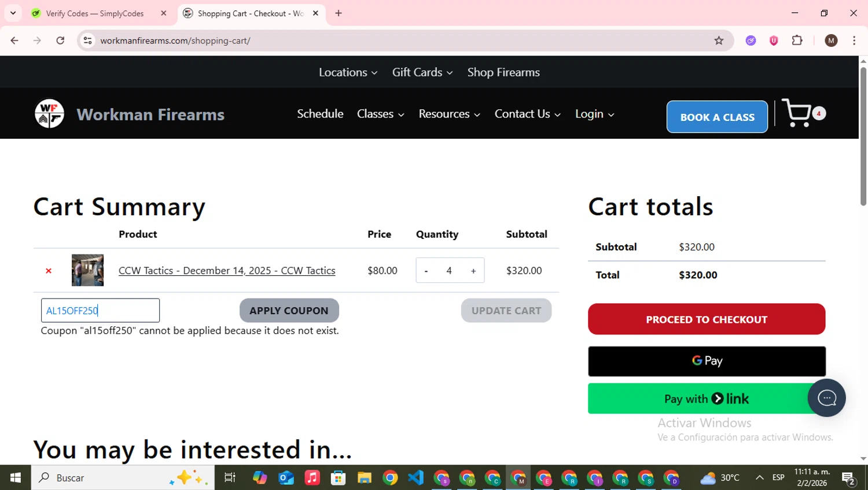Click the coupon code field with AL15OFF250
This screenshot has height=490, width=868.
[100, 311]
